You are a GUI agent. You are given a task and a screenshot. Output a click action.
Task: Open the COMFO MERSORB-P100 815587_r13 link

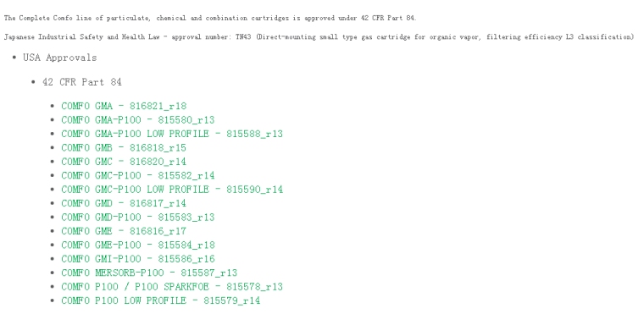click(149, 273)
